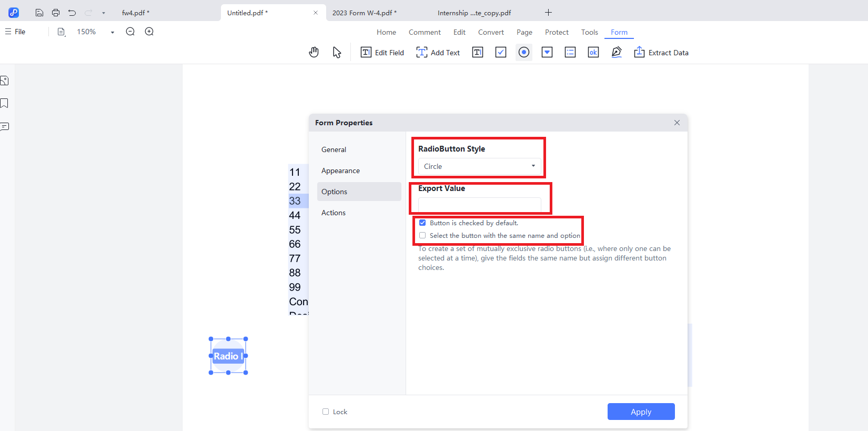Switch to the fw4.pdf document tab

[136, 13]
